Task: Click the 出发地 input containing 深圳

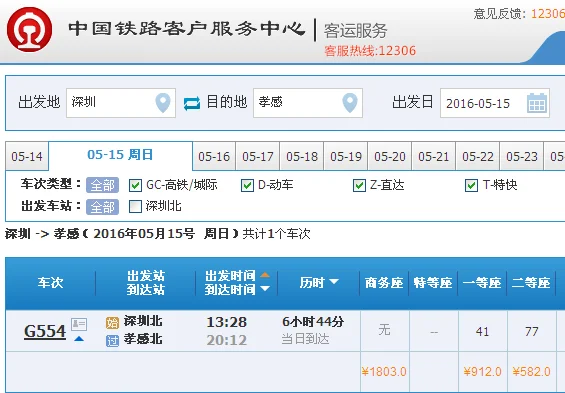Action: click(121, 103)
